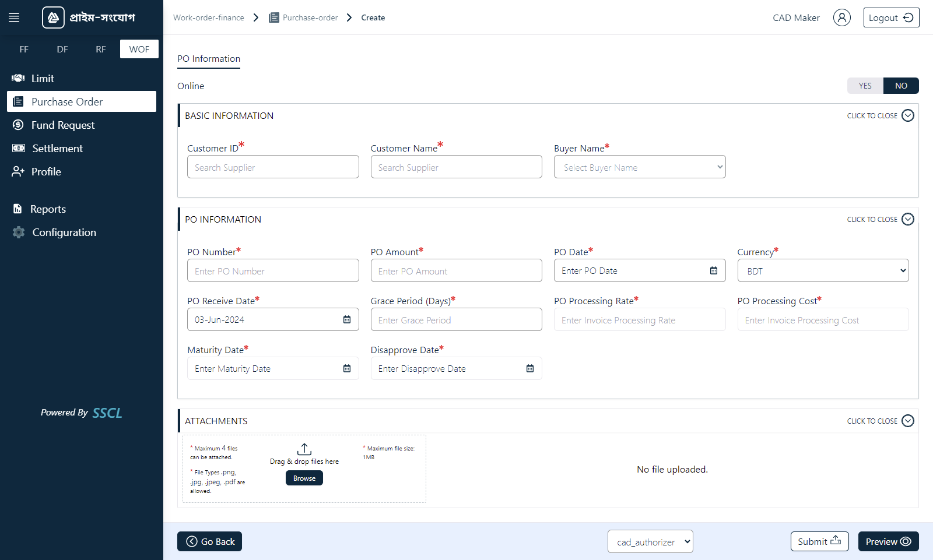Collapse the Attachments section
Image resolution: width=933 pixels, height=560 pixels.
coord(881,421)
